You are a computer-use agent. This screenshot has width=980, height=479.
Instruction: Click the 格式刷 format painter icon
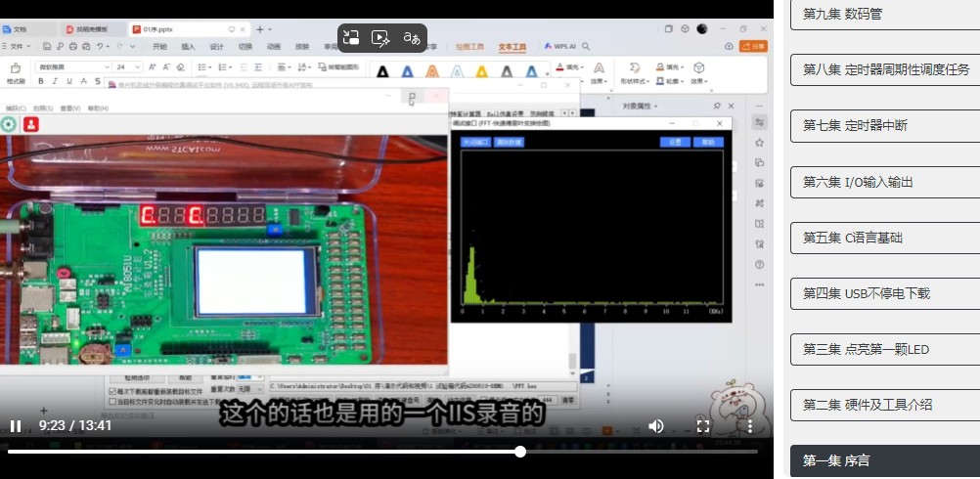[x=16, y=73]
